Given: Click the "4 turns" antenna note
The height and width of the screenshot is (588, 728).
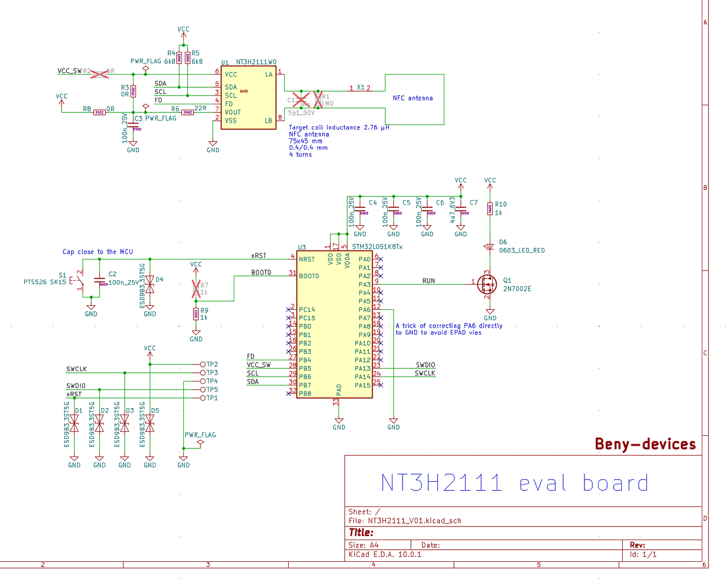Looking at the screenshot, I should coord(300,154).
